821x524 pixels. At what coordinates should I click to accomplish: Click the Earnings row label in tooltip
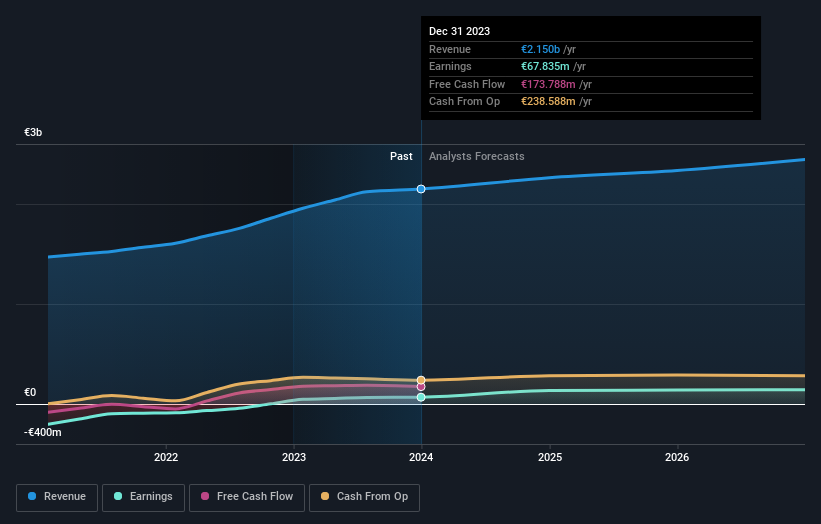(450, 66)
